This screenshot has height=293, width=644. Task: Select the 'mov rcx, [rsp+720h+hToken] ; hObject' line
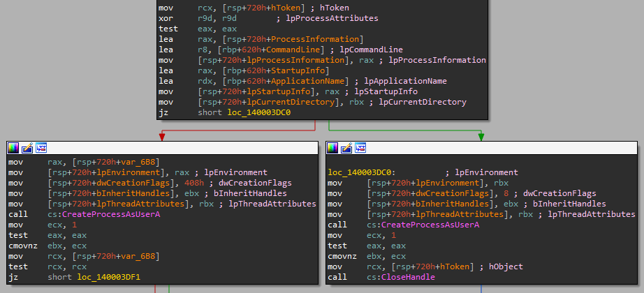click(x=425, y=266)
